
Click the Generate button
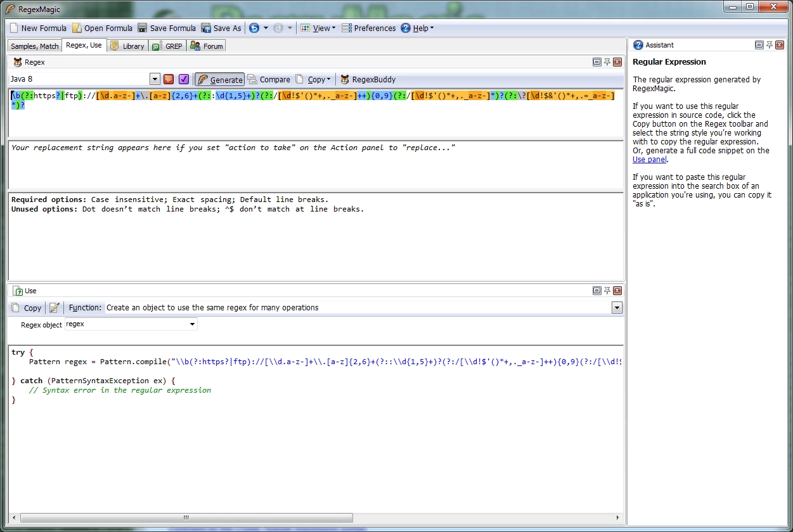click(x=219, y=79)
